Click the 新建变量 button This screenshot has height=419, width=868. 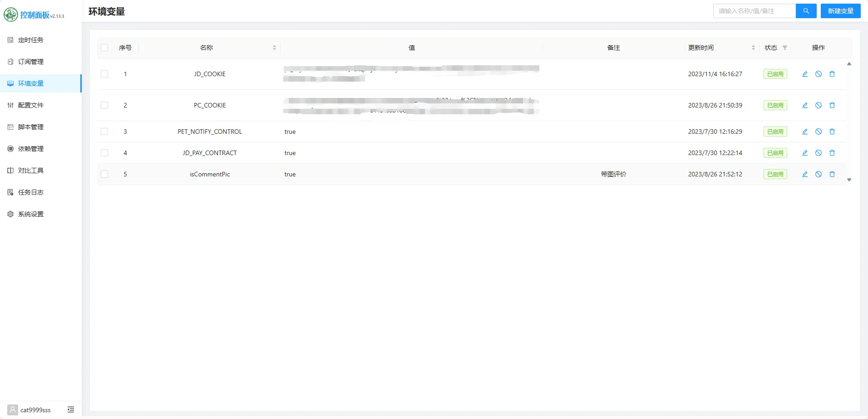pyautogui.click(x=840, y=11)
